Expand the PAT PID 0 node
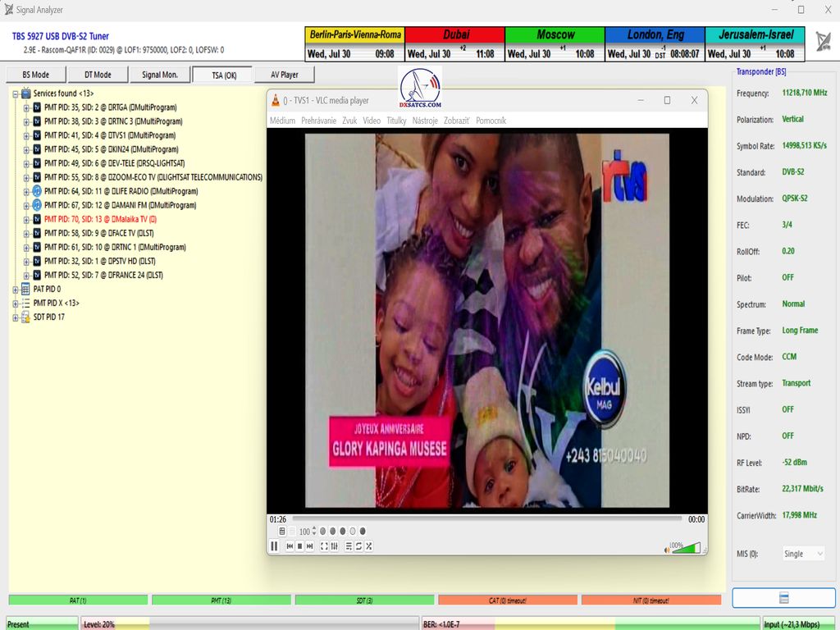 (15, 290)
